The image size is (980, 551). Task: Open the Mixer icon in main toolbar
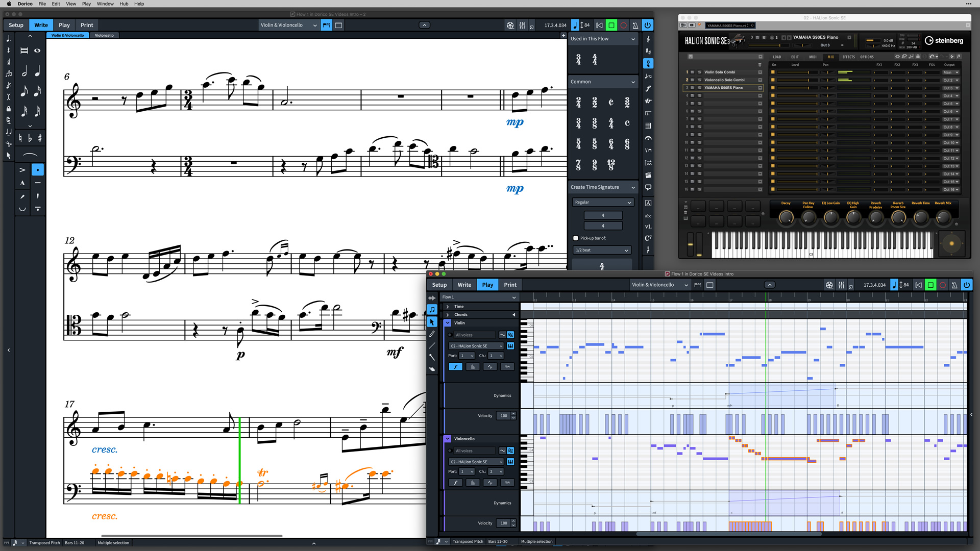click(522, 25)
